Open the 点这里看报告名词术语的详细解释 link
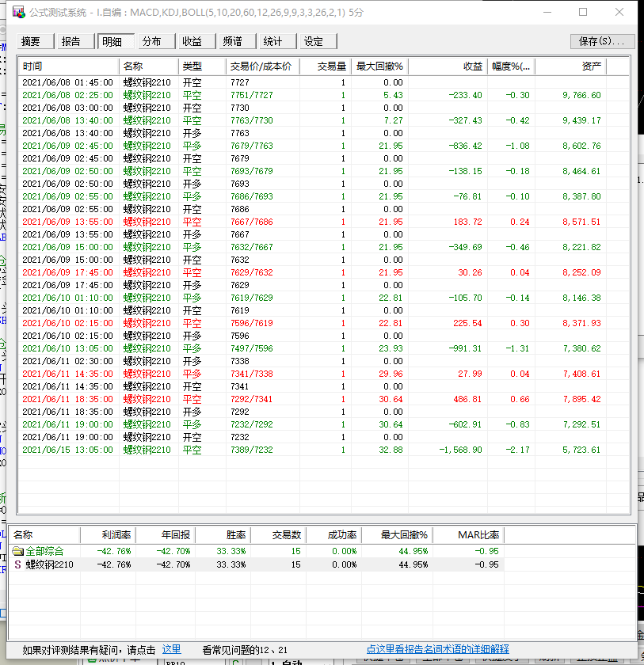Viewport: 644px width, 665px height. [437, 649]
